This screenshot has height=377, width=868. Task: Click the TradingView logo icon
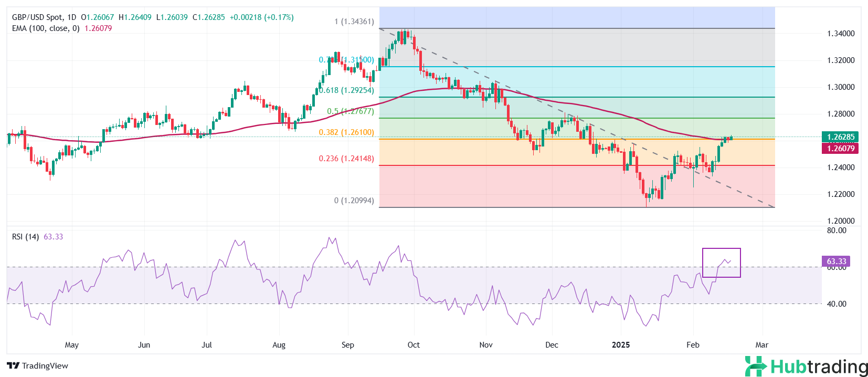[x=13, y=366]
